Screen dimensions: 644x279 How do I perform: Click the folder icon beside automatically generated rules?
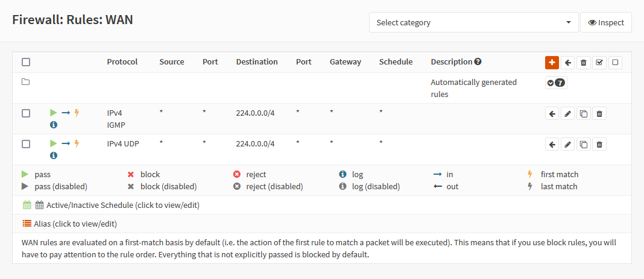pyautogui.click(x=26, y=82)
